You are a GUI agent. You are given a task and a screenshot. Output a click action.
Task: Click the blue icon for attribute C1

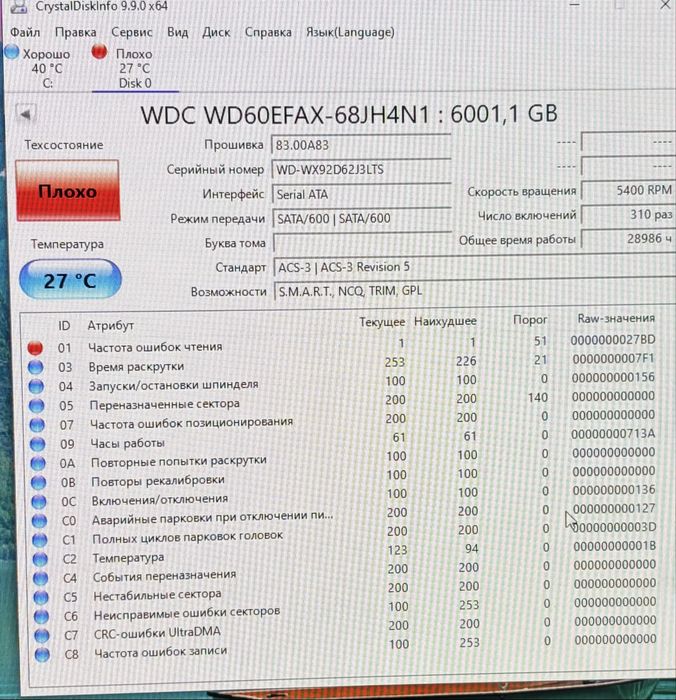[x=40, y=540]
